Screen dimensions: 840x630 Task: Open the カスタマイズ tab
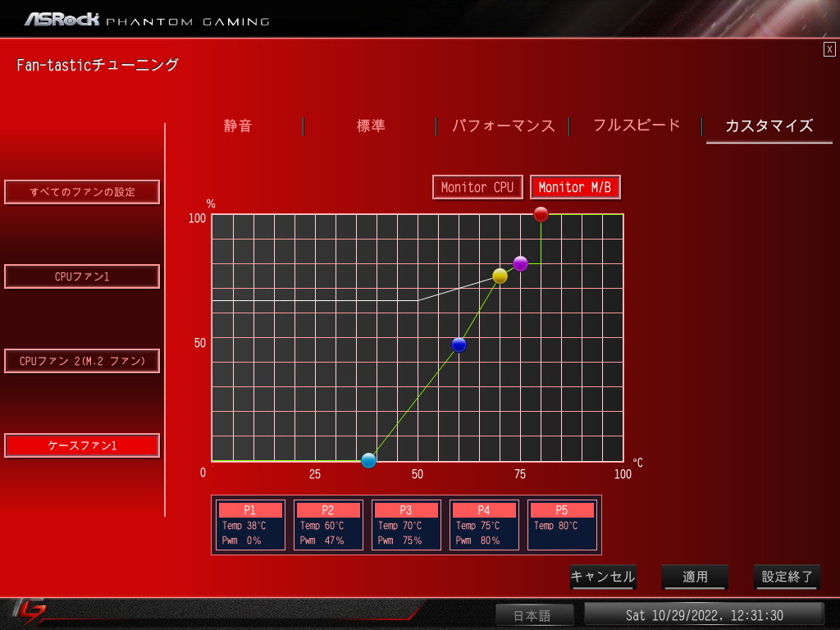coord(769,126)
